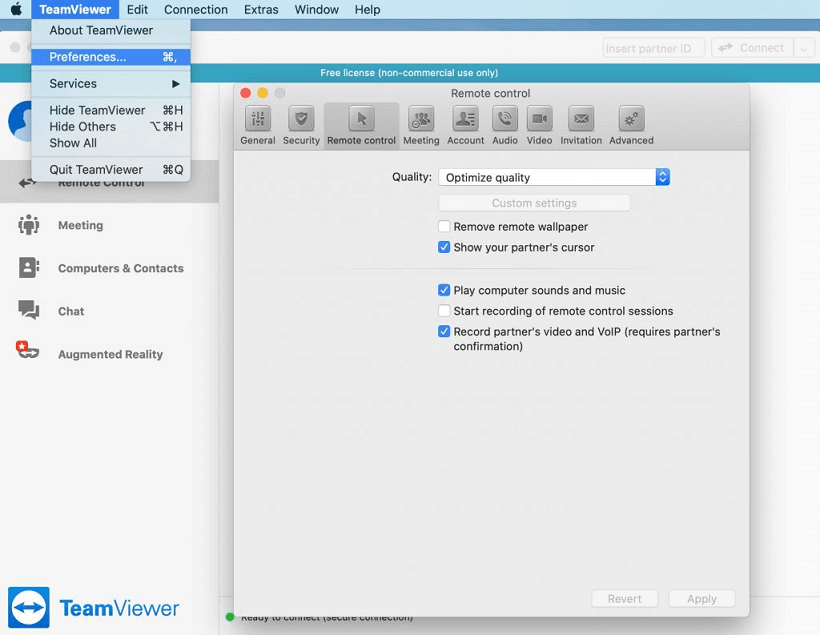Toggle Start recording of remote control sessions
The height and width of the screenshot is (635, 820).
tap(444, 311)
